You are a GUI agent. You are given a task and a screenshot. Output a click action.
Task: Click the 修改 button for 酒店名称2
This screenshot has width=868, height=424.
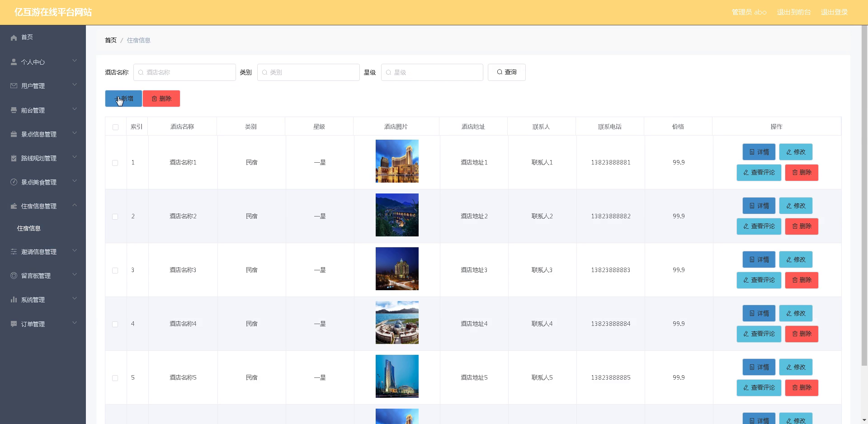pos(796,206)
